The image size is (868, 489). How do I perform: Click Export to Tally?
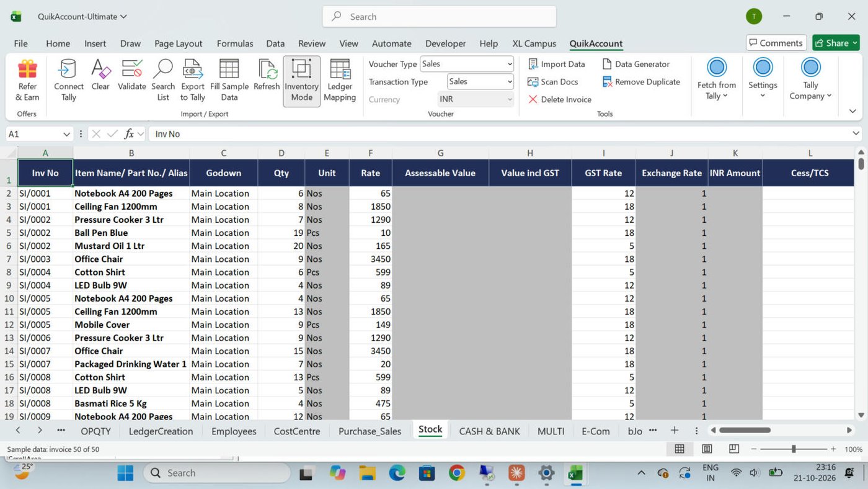193,81
